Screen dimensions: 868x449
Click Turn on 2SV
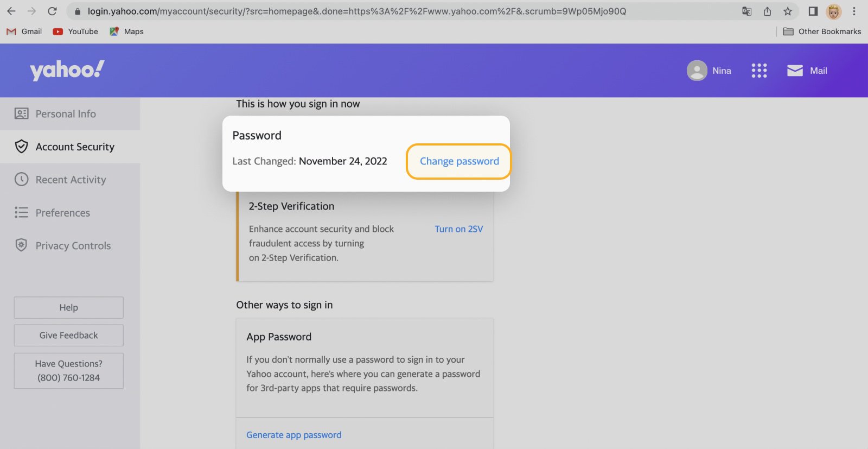tap(458, 229)
